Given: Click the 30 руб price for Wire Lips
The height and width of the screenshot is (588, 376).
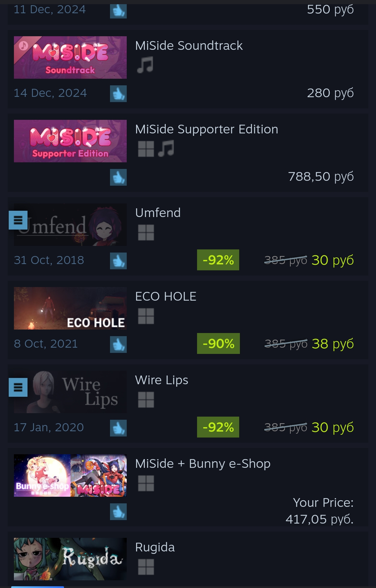Looking at the screenshot, I should coord(332,427).
